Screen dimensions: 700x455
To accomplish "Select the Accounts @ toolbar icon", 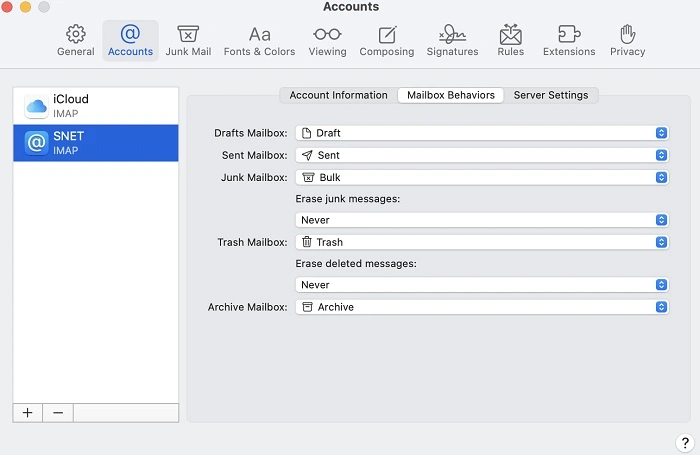I will [x=130, y=34].
